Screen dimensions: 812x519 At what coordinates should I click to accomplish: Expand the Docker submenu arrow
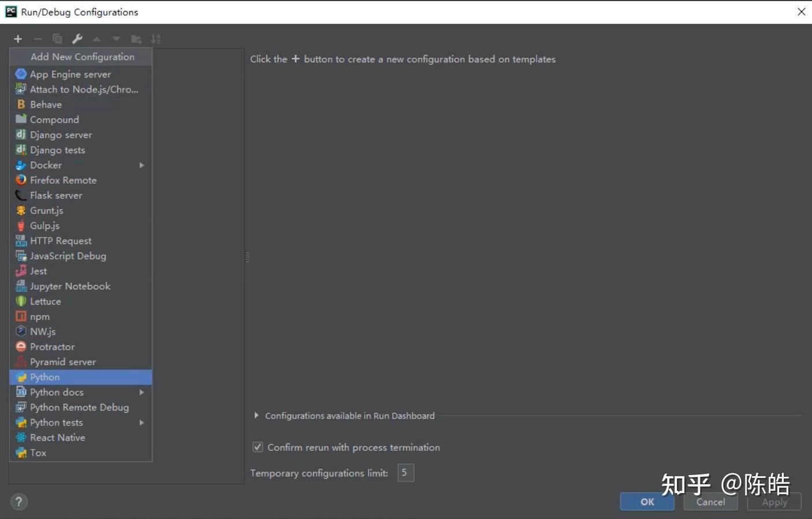pos(141,165)
